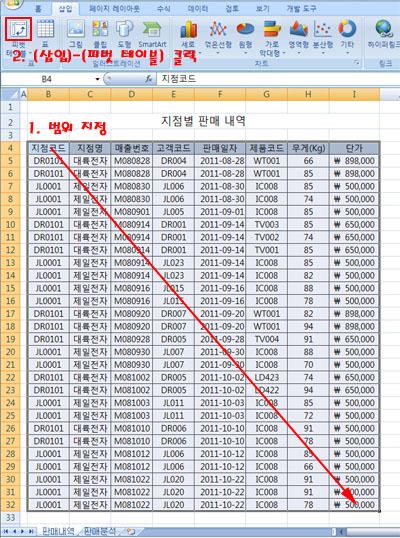Click cell TV003 in row 10
This screenshot has height=538, width=400.
267,225
